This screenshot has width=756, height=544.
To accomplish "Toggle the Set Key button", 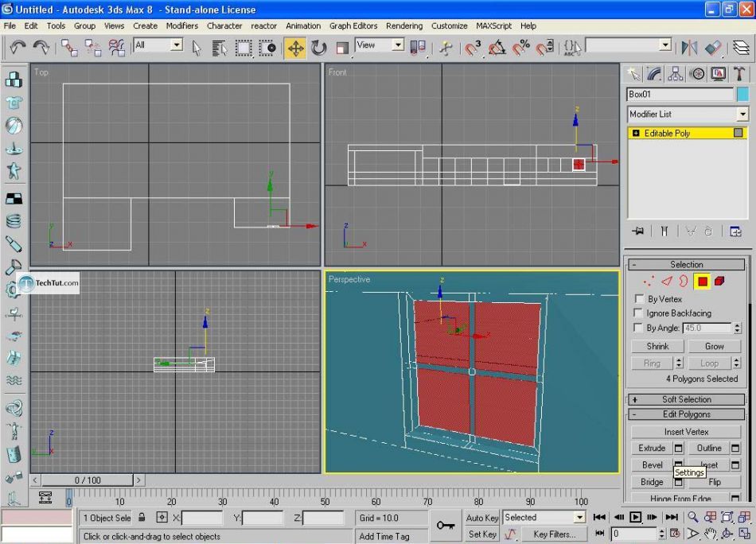I will [x=481, y=534].
